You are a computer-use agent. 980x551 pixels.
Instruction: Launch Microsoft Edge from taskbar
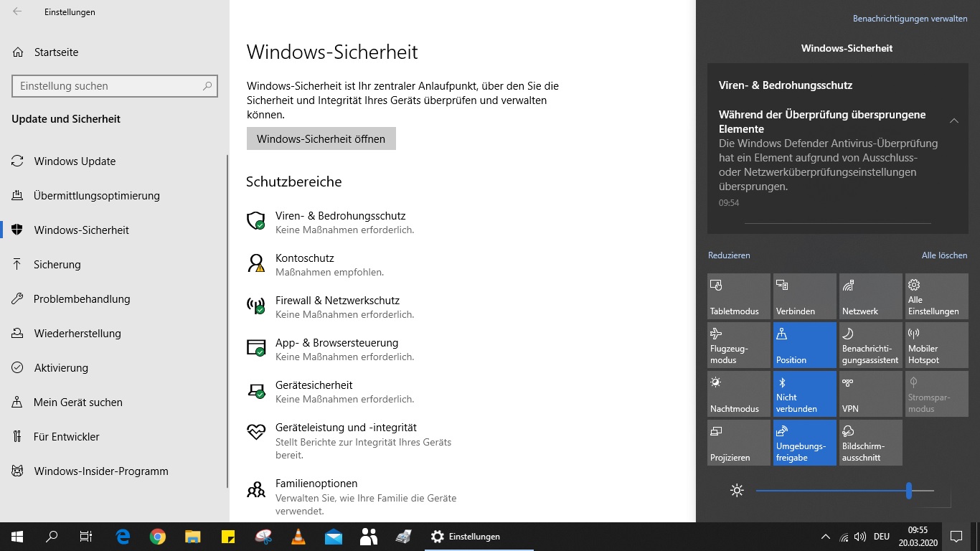point(123,537)
